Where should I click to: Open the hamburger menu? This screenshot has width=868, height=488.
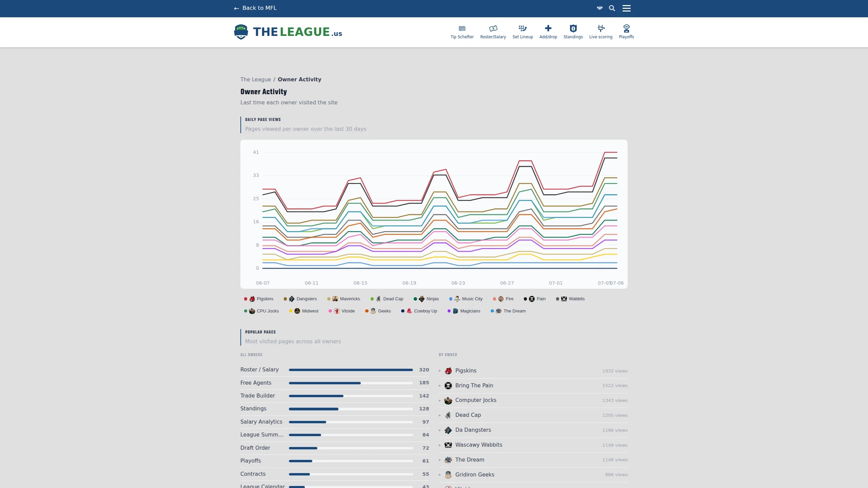[x=626, y=8]
